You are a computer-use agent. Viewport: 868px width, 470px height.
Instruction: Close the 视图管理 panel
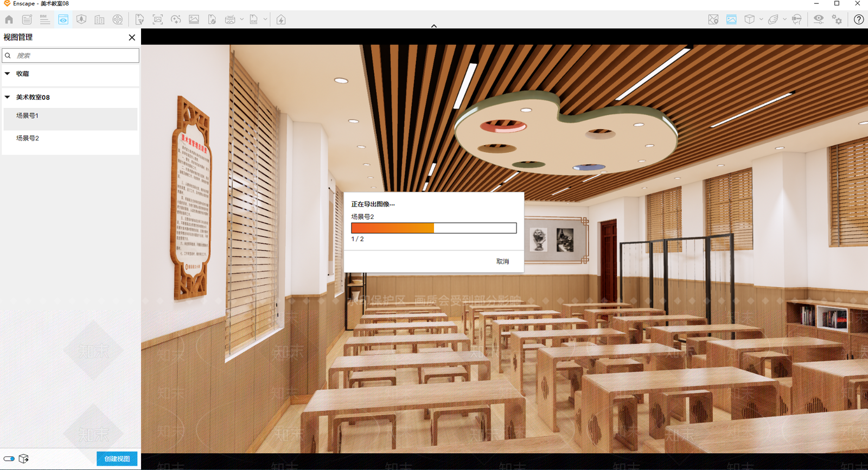(x=132, y=37)
